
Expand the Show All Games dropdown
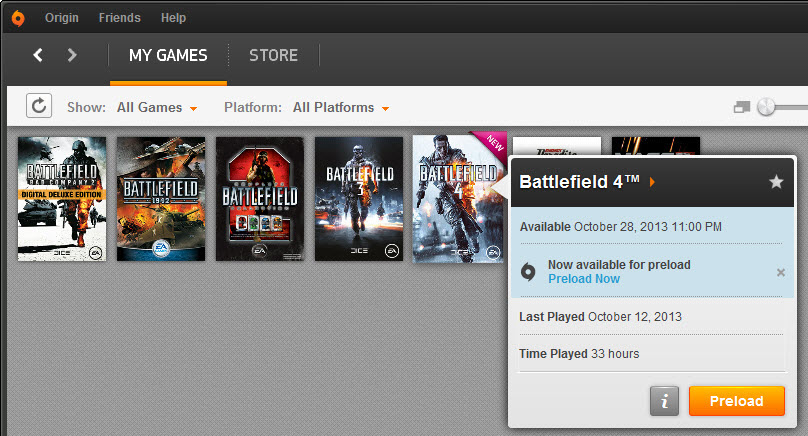(x=157, y=108)
